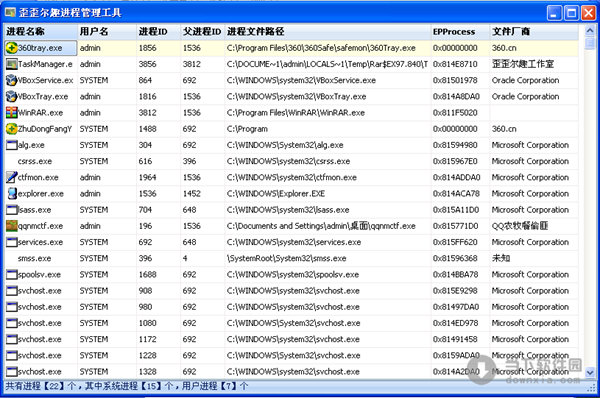Click the qqnmctf.exe file path
Image resolution: width=600 pixels, height=398 pixels.
[321, 226]
